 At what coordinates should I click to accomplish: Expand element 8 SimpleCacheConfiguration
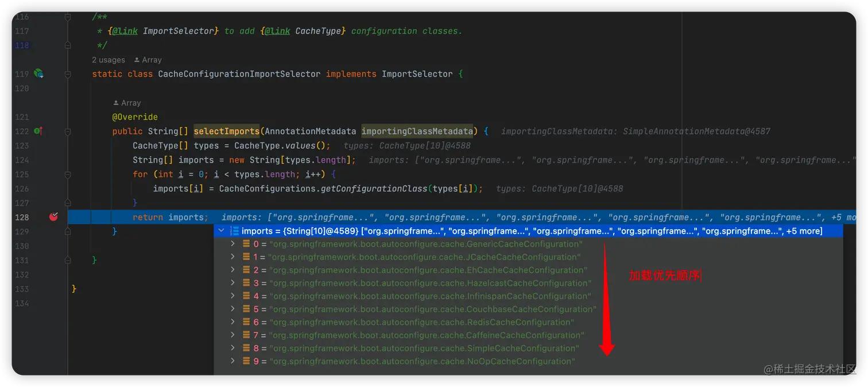click(x=232, y=348)
